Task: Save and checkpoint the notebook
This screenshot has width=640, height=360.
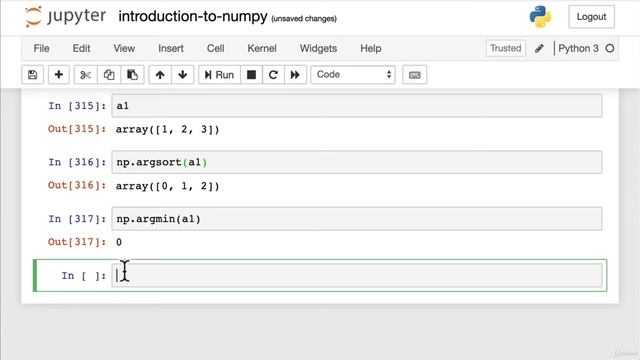Action: click(x=32, y=75)
